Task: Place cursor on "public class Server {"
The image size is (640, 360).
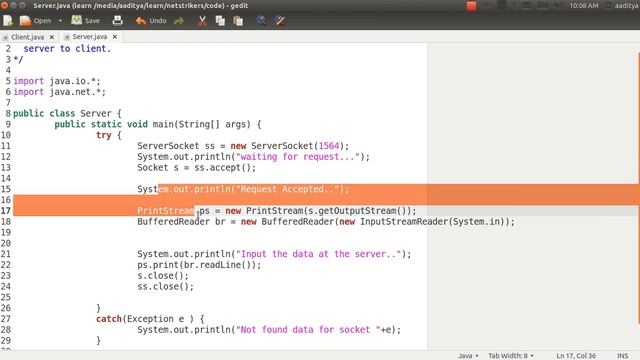Action: pyautogui.click(x=67, y=113)
